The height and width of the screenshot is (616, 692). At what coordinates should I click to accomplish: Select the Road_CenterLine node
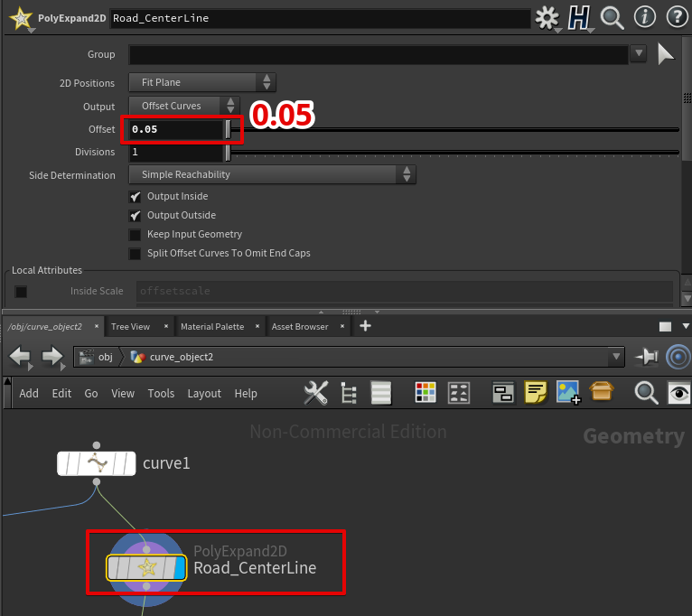point(146,567)
